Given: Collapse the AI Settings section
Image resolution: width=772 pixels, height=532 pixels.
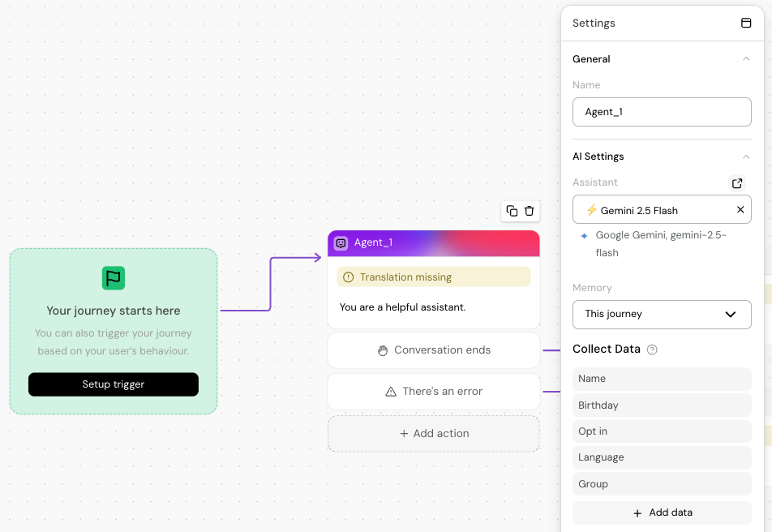Looking at the screenshot, I should 746,157.
